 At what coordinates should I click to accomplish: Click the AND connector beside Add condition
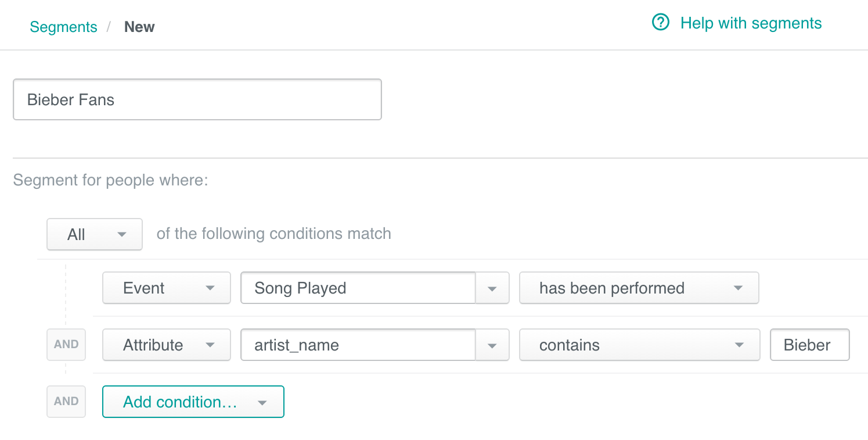coord(66,401)
